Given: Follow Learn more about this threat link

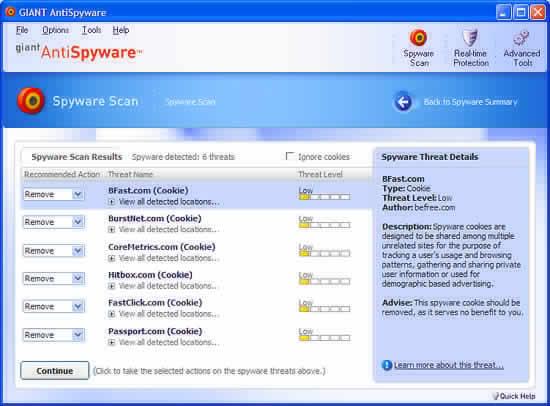Looking at the screenshot, I should pyautogui.click(x=449, y=365).
